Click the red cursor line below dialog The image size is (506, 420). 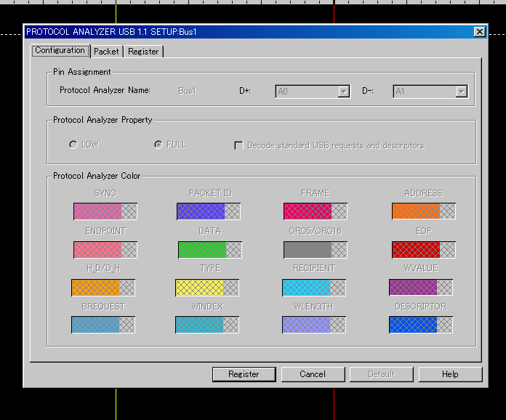[x=334, y=404]
